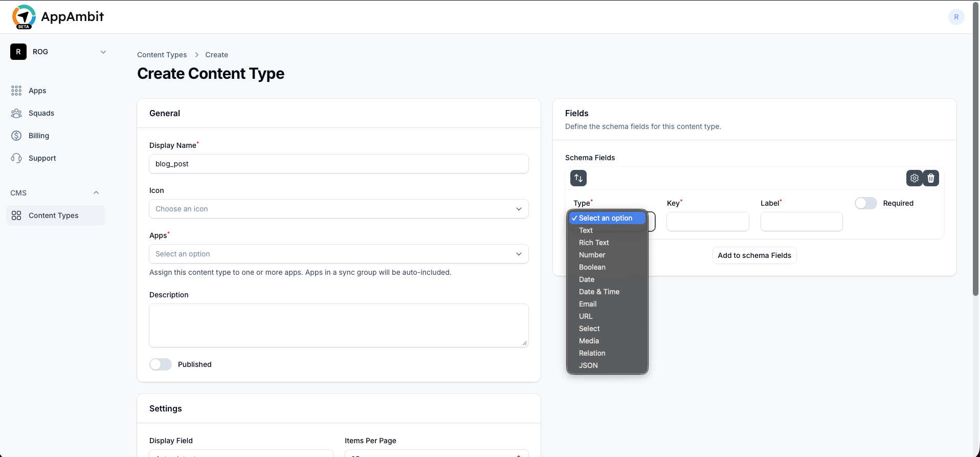This screenshot has width=980, height=457.
Task: Open Billing in the sidebar
Action: (56, 136)
